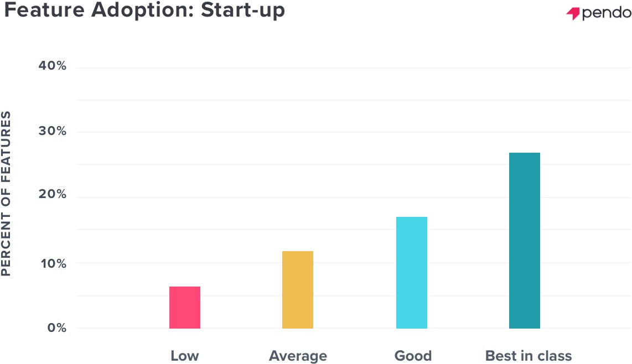
Task: Select the yellow Average bar
Action: (x=297, y=289)
